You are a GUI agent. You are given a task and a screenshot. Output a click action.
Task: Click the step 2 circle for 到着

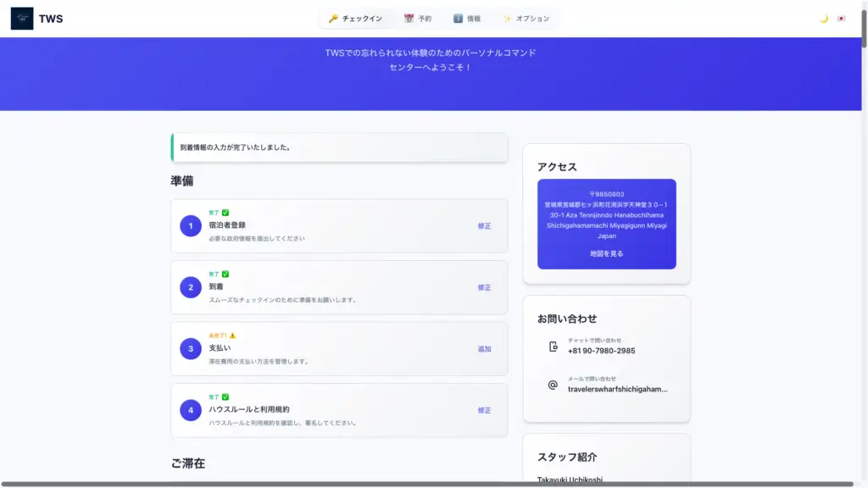(191, 287)
